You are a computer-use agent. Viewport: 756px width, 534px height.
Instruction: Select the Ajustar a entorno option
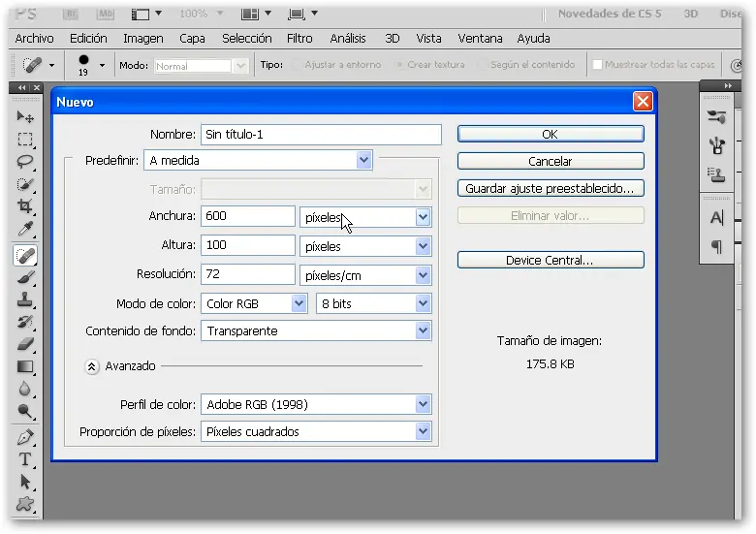[x=337, y=65]
